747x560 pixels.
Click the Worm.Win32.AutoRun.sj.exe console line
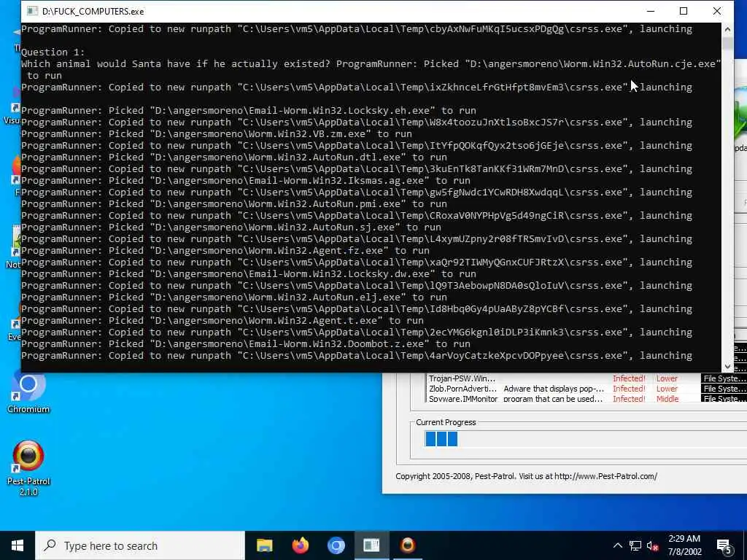click(x=231, y=227)
